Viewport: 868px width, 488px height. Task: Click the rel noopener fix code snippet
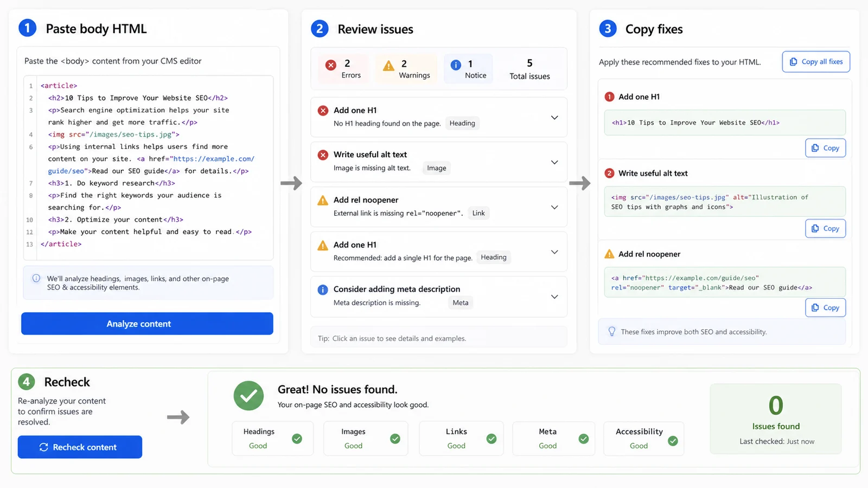(x=725, y=282)
